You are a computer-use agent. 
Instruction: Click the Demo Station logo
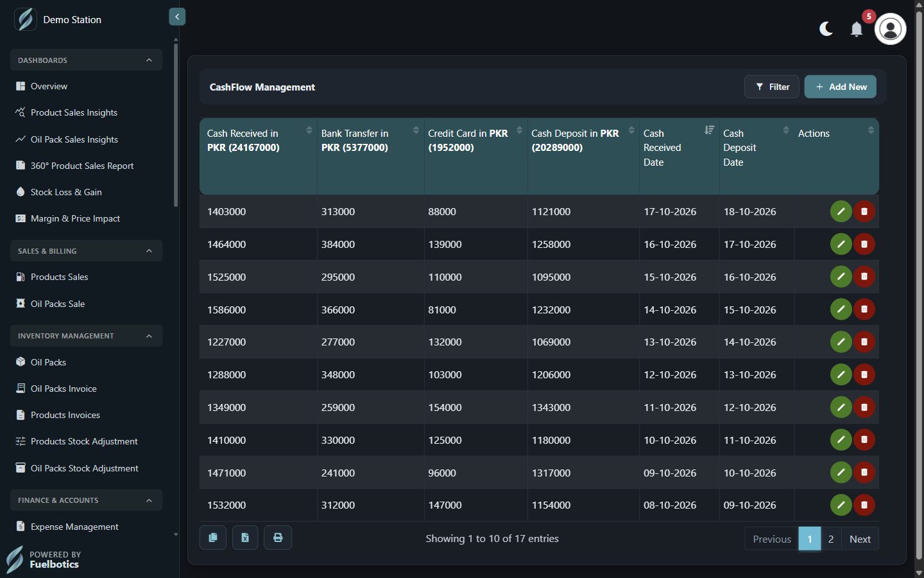click(26, 19)
